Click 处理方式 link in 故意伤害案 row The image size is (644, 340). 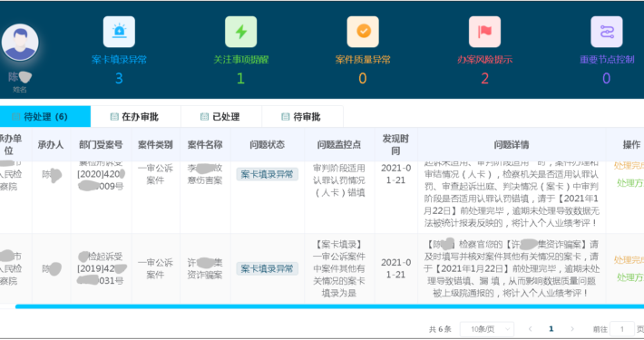pos(630,183)
